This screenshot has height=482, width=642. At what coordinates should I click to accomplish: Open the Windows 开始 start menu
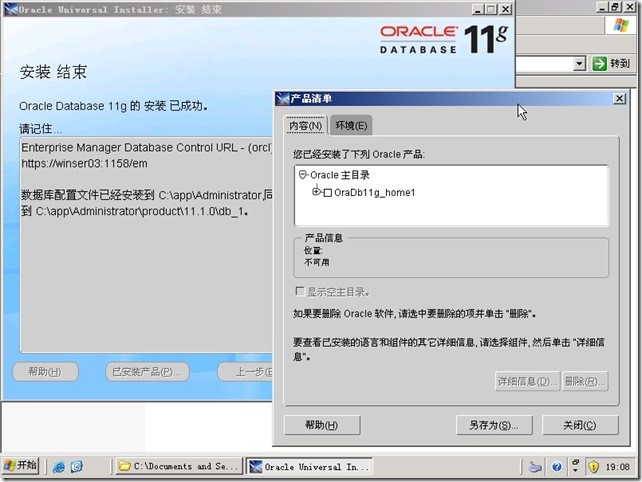tap(21, 466)
